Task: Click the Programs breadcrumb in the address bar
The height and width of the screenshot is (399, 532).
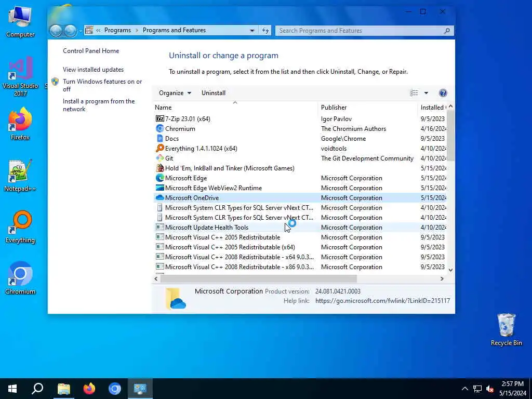Action: [117, 30]
